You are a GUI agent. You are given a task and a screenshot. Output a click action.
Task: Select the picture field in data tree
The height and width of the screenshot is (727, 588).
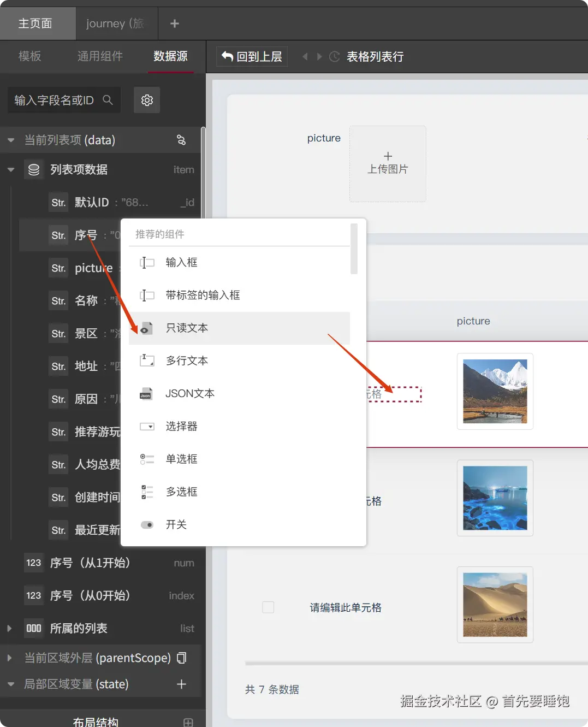point(70,268)
